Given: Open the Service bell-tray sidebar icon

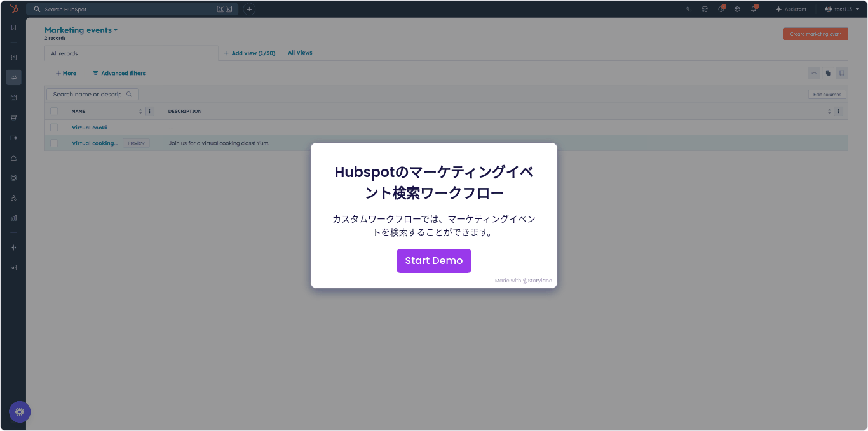Looking at the screenshot, I should pyautogui.click(x=13, y=158).
